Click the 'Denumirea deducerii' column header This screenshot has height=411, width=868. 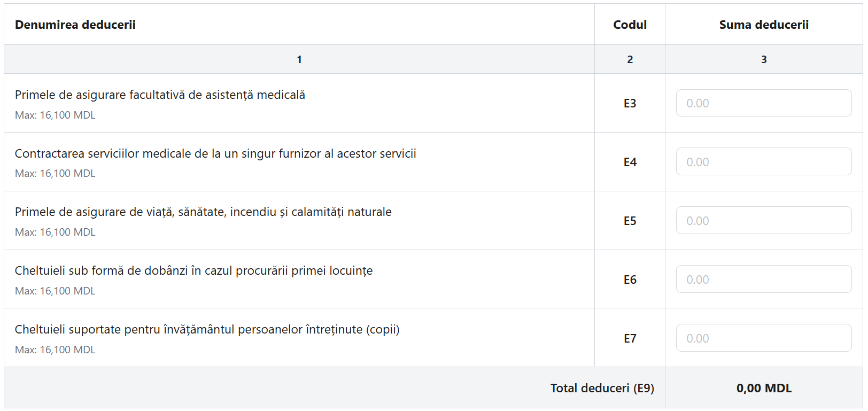coord(75,25)
